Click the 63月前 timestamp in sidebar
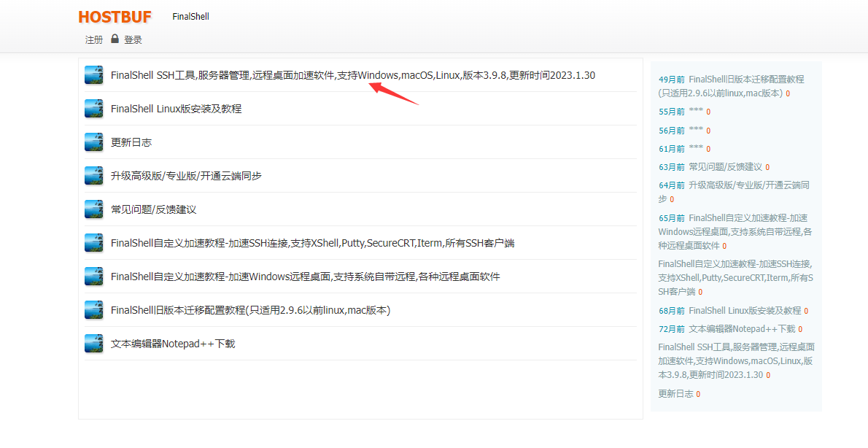The height and width of the screenshot is (448, 868). pyautogui.click(x=672, y=167)
